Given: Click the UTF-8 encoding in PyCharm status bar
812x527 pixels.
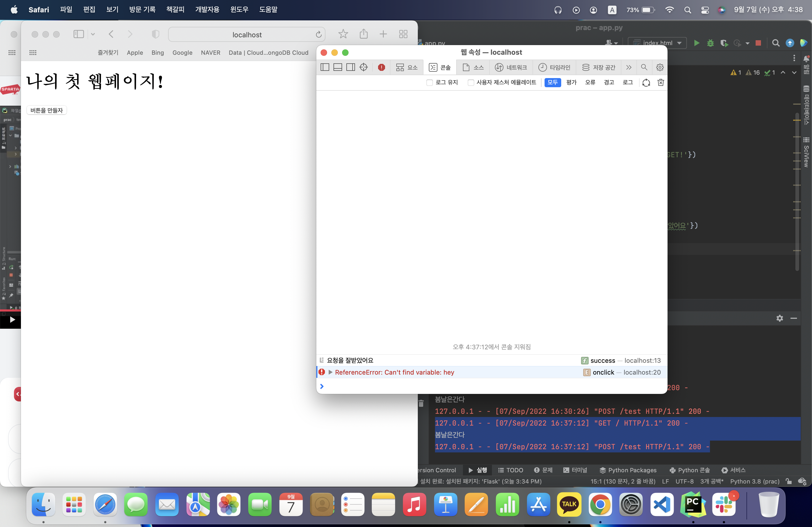Looking at the screenshot, I should pyautogui.click(x=684, y=481).
